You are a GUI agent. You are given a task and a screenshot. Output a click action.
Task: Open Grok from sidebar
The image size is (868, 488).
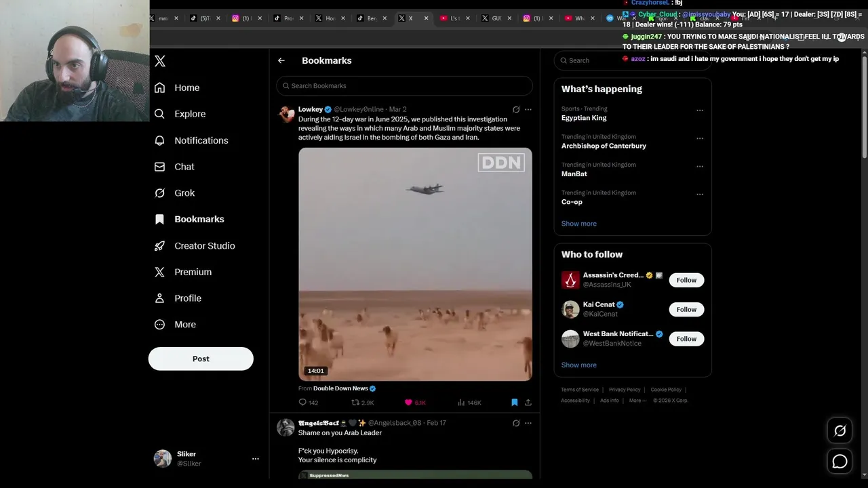click(x=174, y=193)
